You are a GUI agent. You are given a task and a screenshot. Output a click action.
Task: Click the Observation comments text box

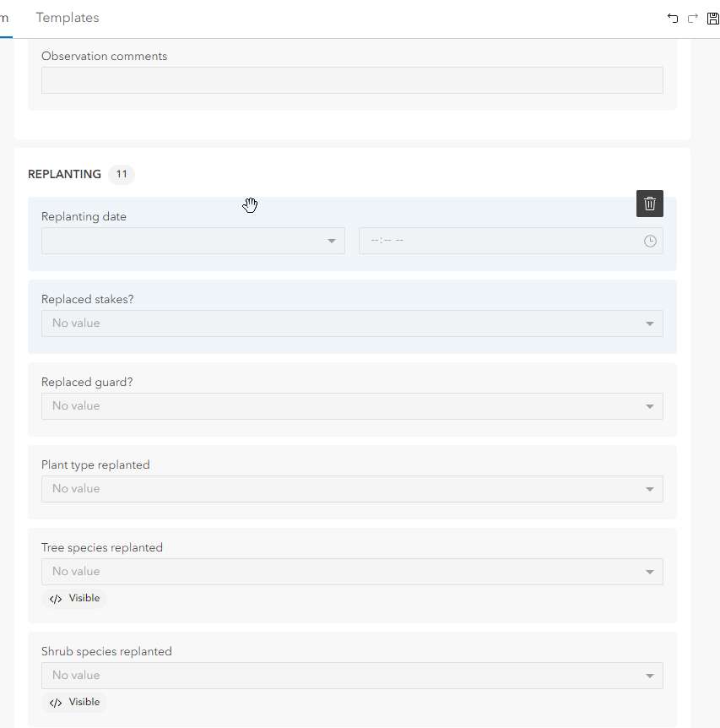pyautogui.click(x=352, y=80)
